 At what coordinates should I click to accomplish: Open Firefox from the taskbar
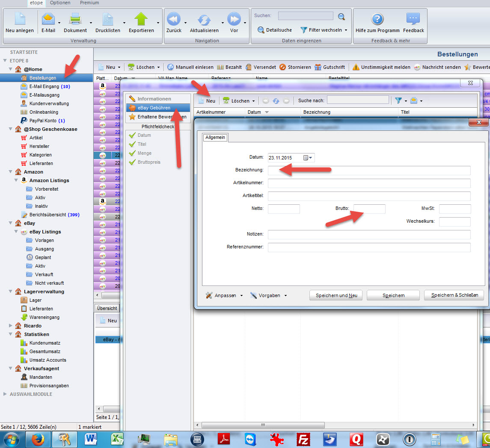pos(38,439)
